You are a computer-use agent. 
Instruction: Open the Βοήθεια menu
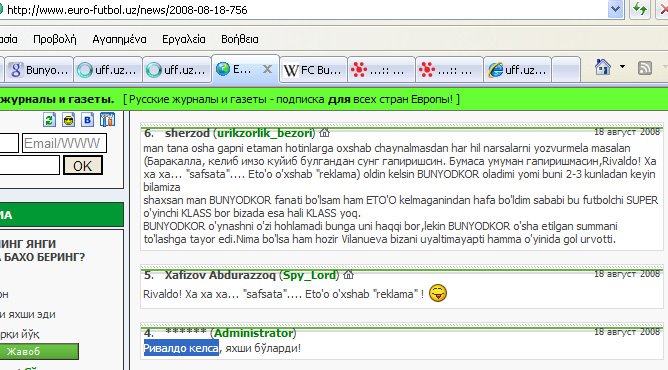(x=239, y=39)
